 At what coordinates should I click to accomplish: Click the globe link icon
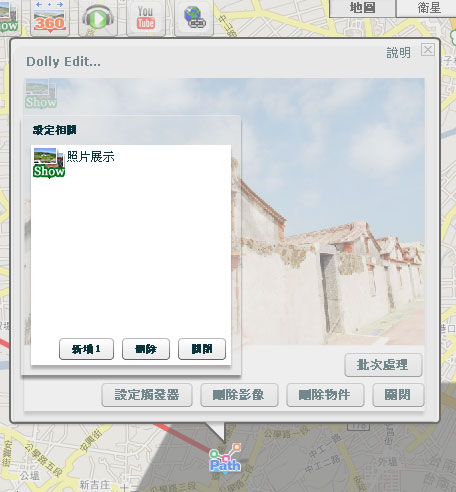pyautogui.click(x=194, y=17)
